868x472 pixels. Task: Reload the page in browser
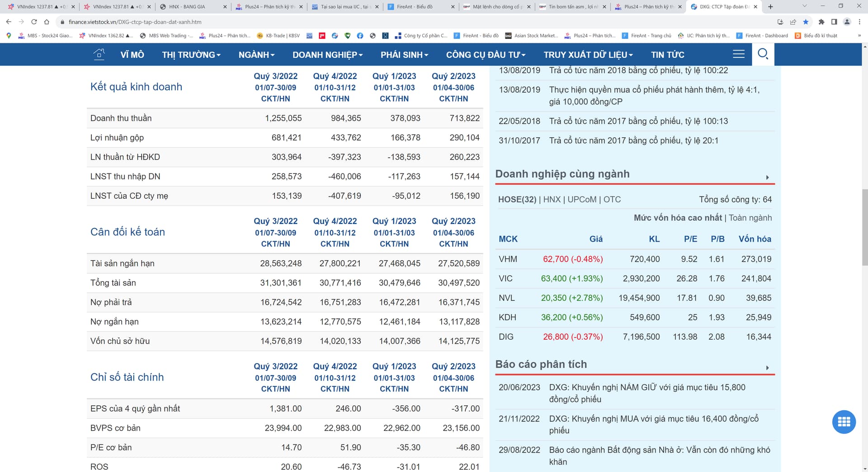(x=34, y=22)
